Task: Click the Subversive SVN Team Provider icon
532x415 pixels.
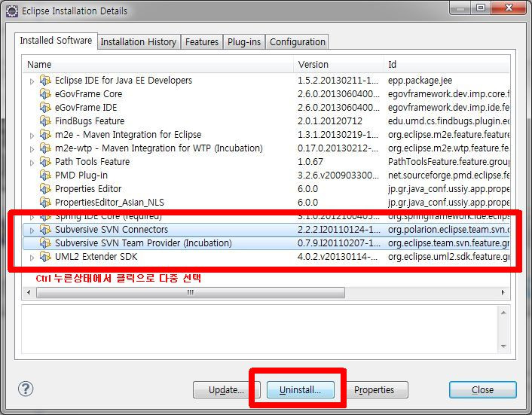Action: pos(45,243)
